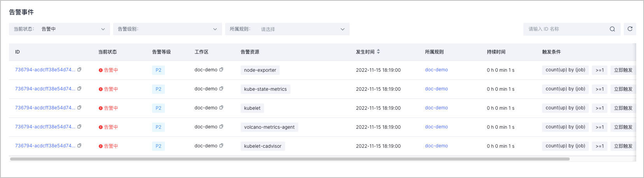
Task: Copy the ID in the node-exporter row
Action: coord(79,70)
